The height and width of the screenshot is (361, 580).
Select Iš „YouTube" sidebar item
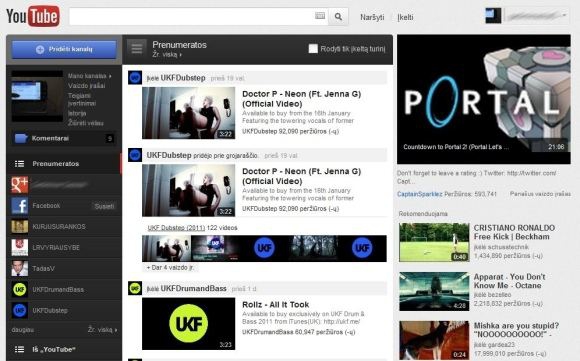click(x=64, y=349)
